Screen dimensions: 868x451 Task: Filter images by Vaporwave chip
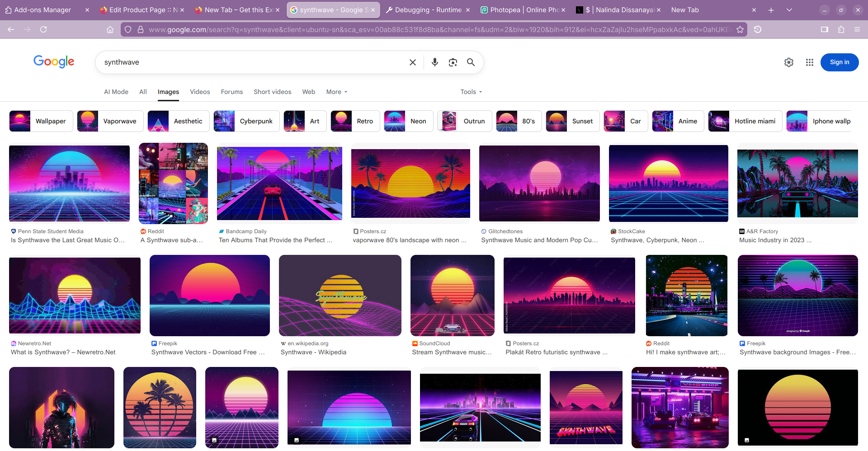coord(110,121)
